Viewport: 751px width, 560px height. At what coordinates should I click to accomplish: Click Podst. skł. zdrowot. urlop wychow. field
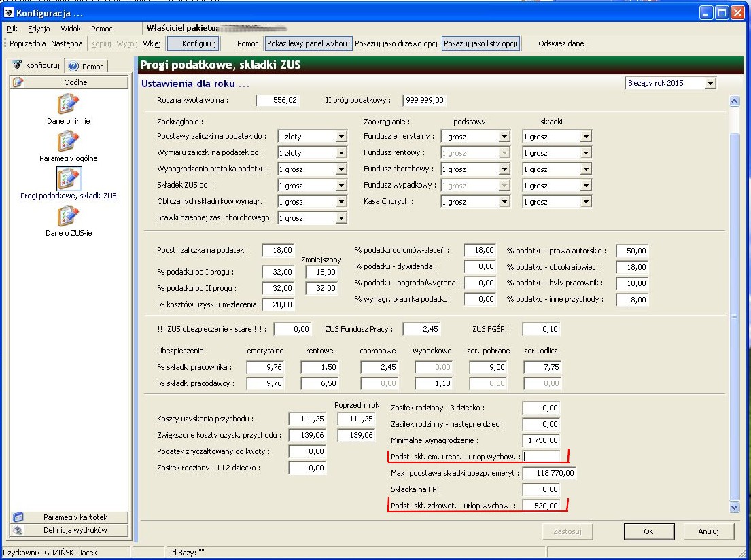click(541, 506)
